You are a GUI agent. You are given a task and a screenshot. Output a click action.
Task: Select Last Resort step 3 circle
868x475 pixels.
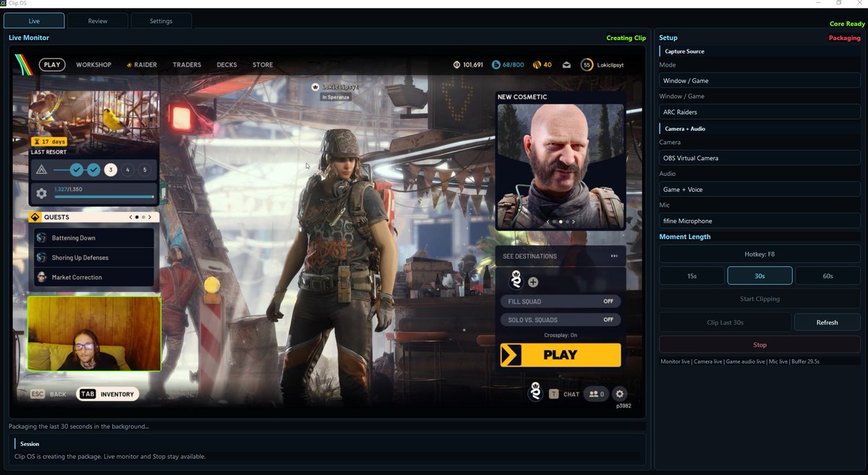110,170
